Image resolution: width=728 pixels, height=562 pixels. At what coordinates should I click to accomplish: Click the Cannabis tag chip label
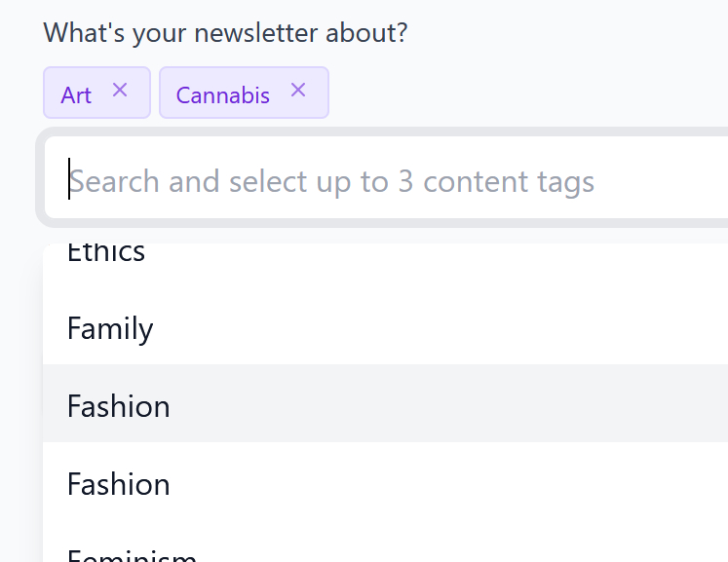tap(223, 94)
